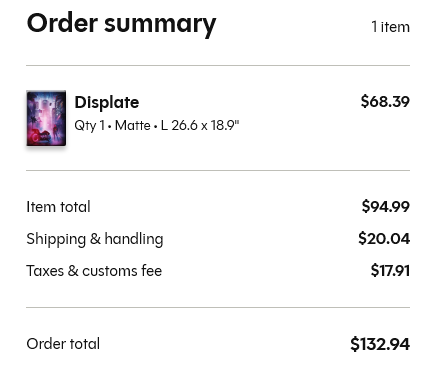
Task: Click the Taxes & customs fee label
Action: click(x=94, y=271)
